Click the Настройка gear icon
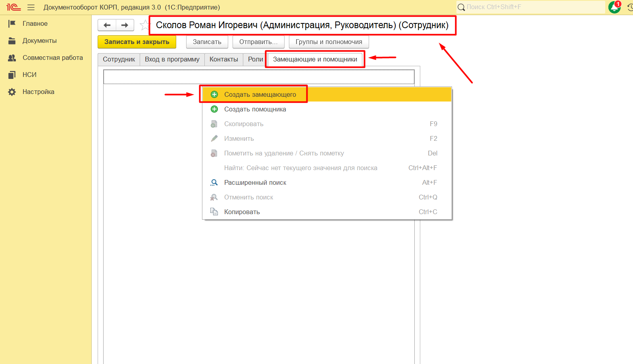633x364 pixels. pyautogui.click(x=12, y=92)
